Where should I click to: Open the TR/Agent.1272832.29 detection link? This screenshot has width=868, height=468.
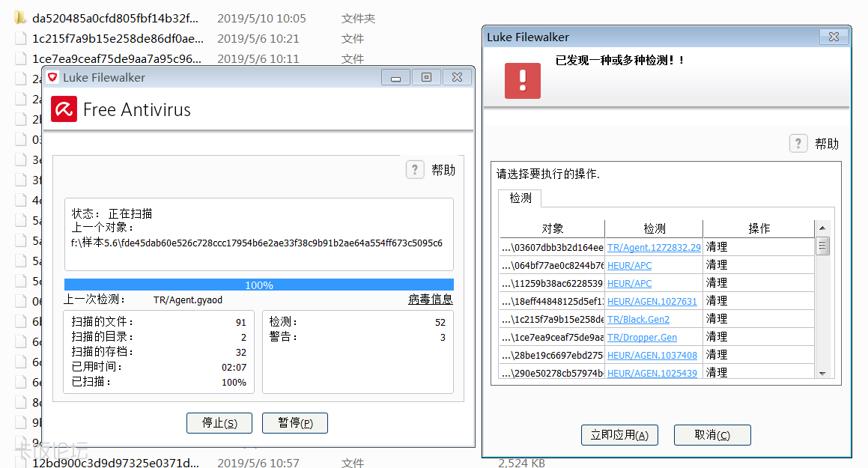(653, 247)
